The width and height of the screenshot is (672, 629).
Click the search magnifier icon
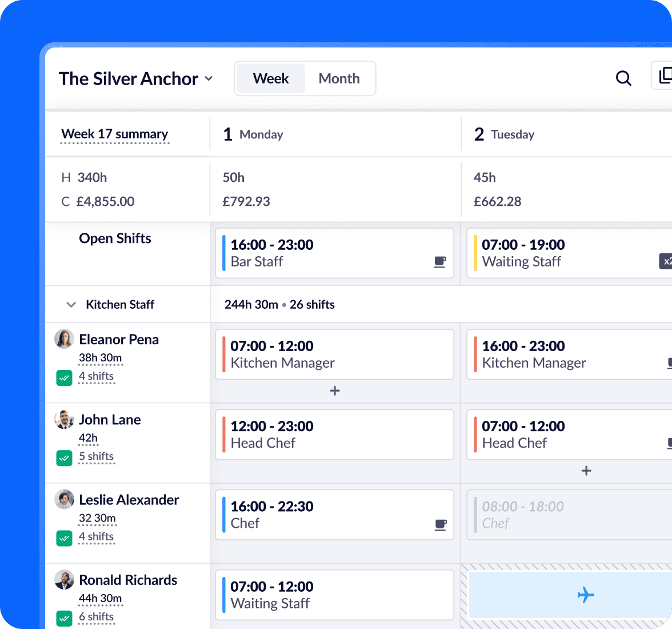[623, 78]
